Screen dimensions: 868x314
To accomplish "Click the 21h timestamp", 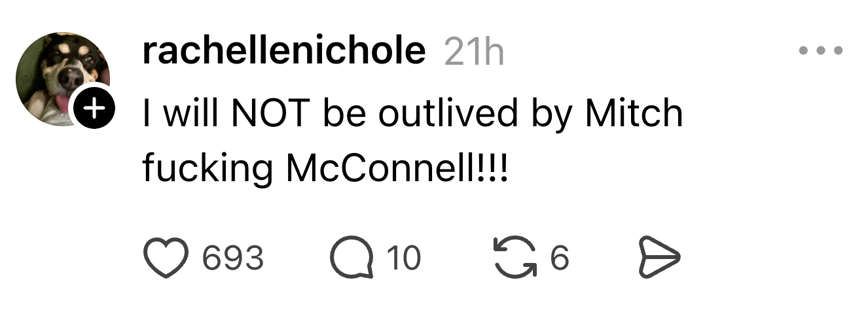I will (x=474, y=52).
